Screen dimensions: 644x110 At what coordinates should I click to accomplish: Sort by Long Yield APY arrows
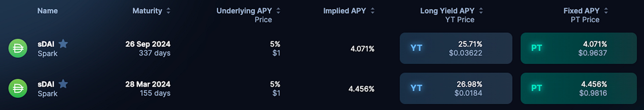coord(481,11)
